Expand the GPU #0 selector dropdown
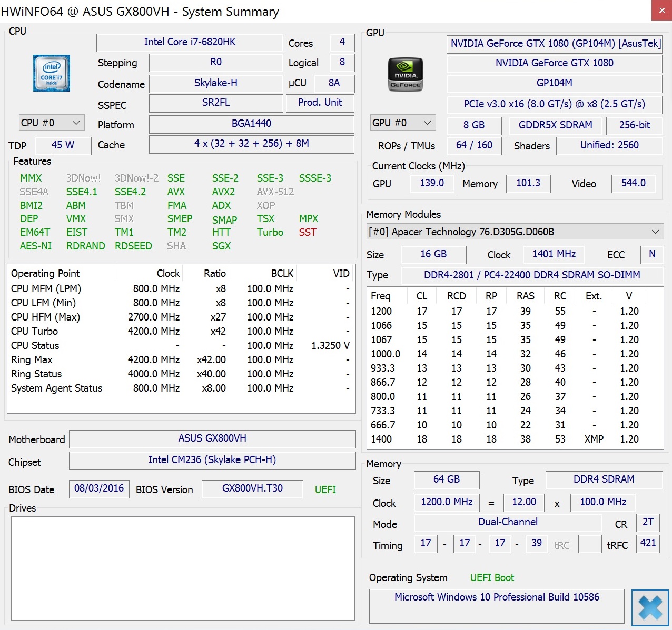672x630 pixels. pos(403,123)
